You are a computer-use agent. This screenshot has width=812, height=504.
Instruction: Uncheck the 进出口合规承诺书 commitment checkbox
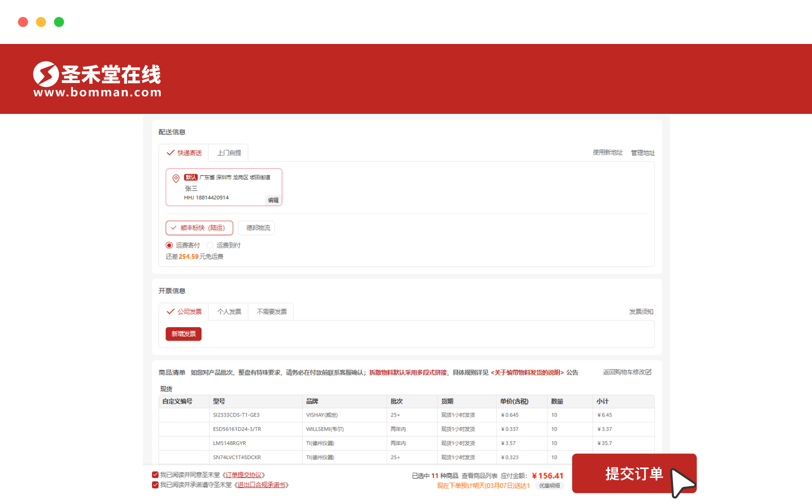[x=155, y=485]
